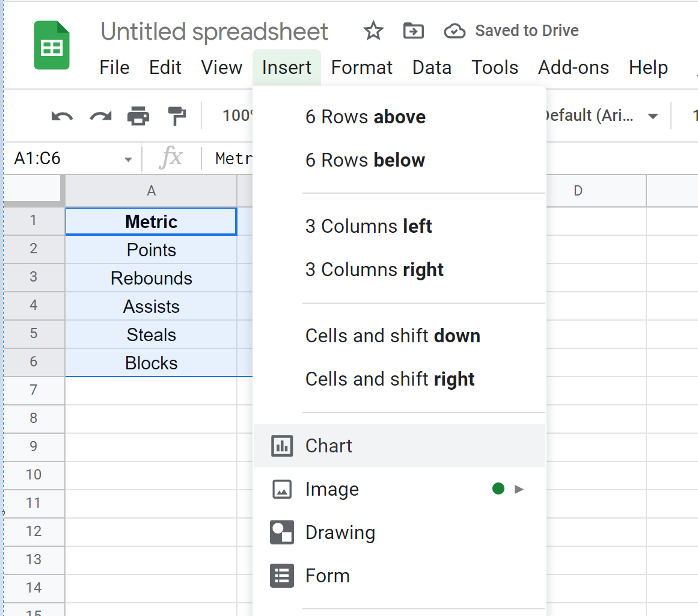
Task: Click the Google Sheets home logo
Action: [51, 46]
